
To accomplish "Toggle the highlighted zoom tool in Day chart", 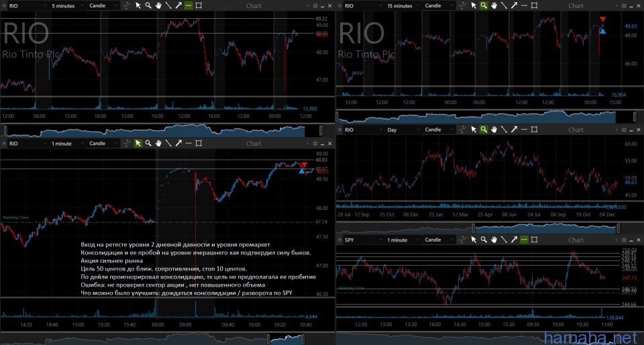I will [484, 130].
